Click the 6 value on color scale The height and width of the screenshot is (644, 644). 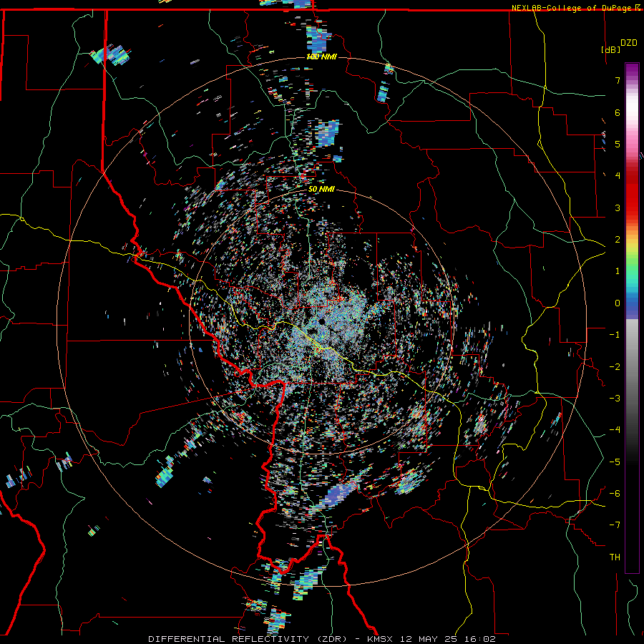click(618, 112)
